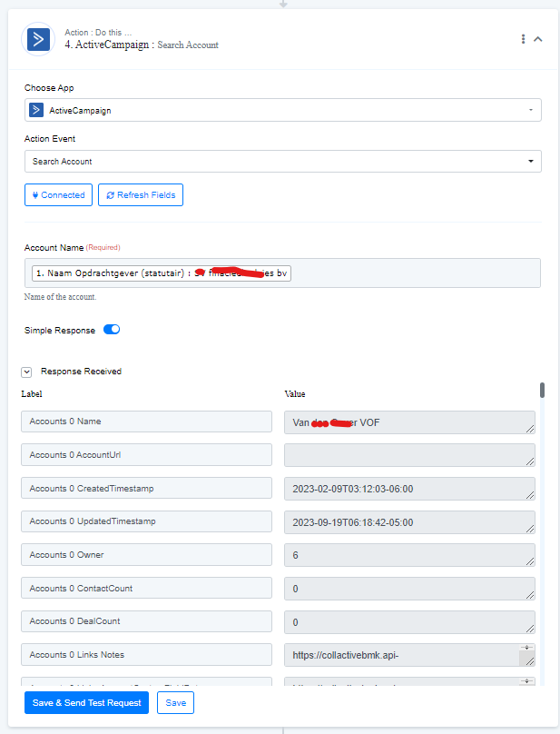560x734 pixels.
Task: Click the Refresh Fields button
Action: click(141, 194)
